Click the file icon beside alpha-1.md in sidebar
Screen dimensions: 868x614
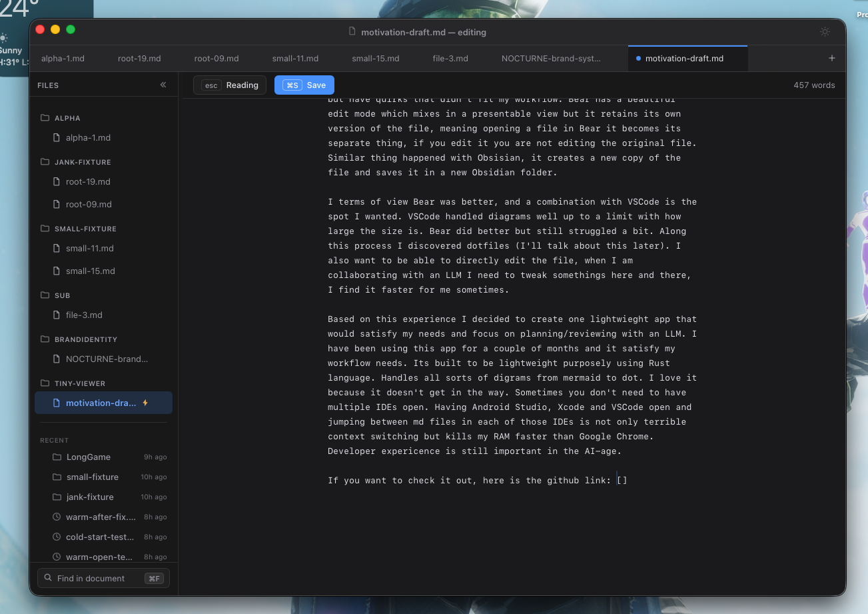click(x=57, y=137)
